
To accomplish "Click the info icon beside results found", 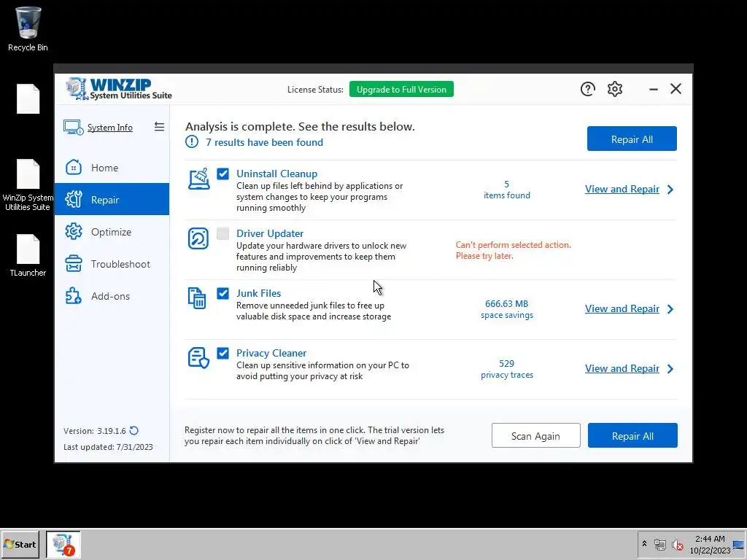I will (x=192, y=142).
